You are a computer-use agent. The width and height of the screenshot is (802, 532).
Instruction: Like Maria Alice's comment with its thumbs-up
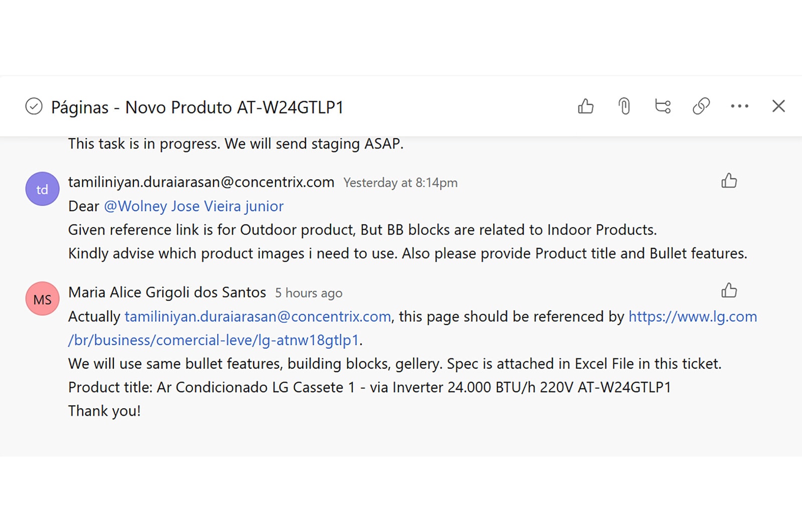point(729,290)
